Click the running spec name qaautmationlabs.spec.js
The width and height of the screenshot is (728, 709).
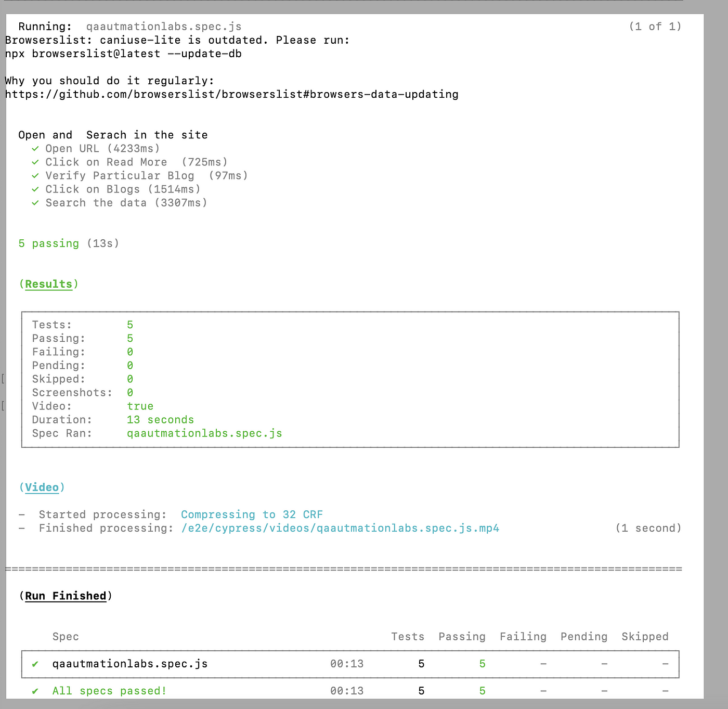click(164, 27)
